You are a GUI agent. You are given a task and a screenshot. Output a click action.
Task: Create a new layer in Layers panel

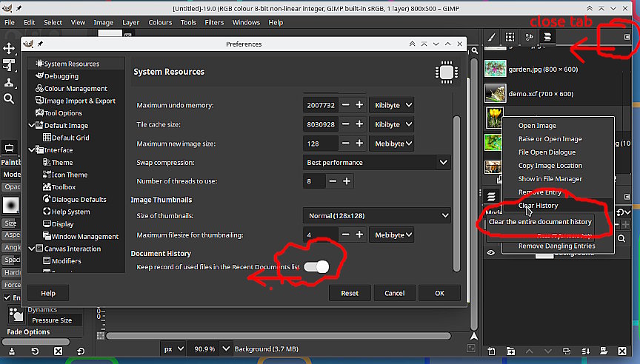[491, 351]
